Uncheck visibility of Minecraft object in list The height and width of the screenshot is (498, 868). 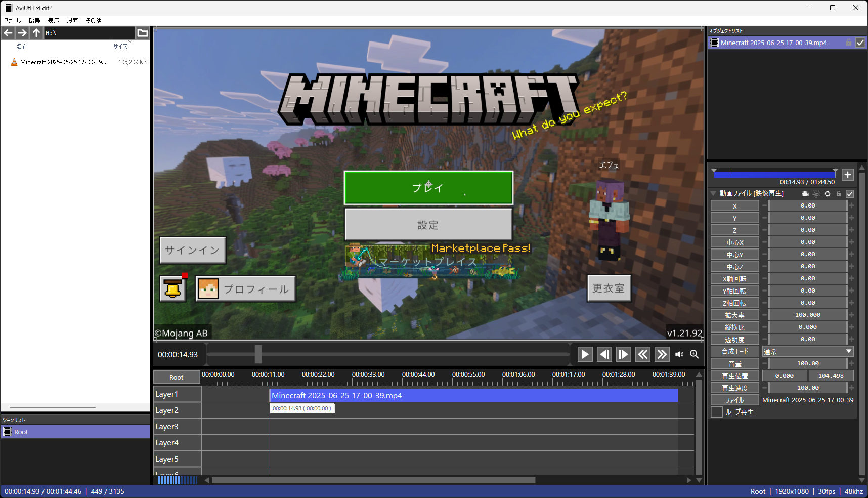(x=860, y=43)
